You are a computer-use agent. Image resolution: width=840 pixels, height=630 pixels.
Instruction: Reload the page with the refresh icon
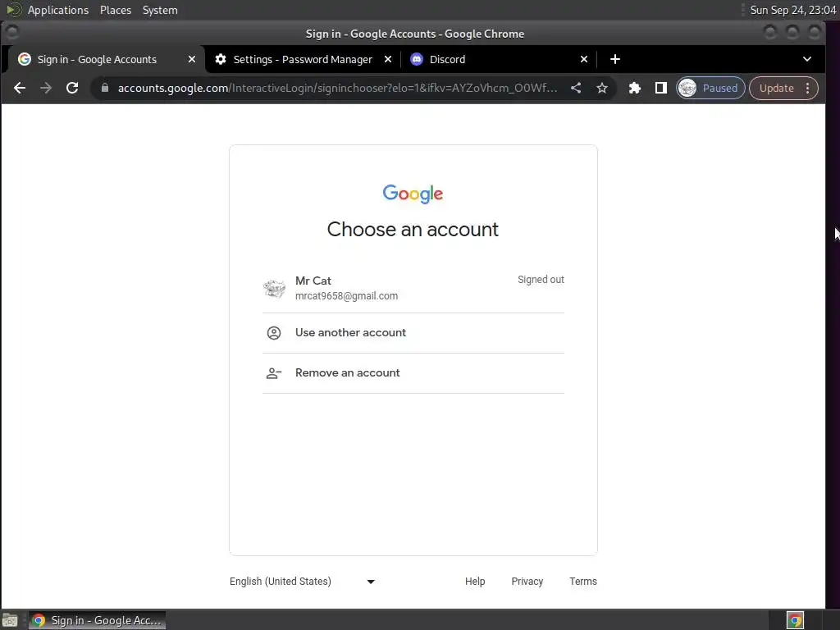click(72, 88)
